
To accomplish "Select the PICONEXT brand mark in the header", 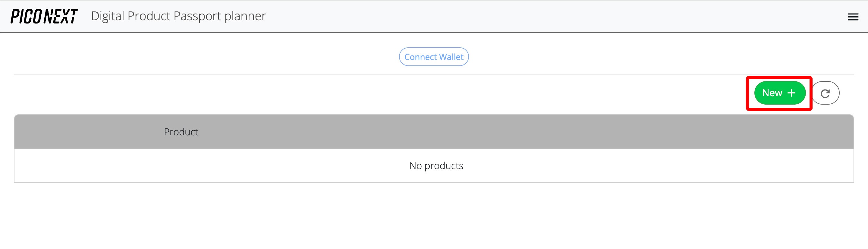I will pos(44,15).
